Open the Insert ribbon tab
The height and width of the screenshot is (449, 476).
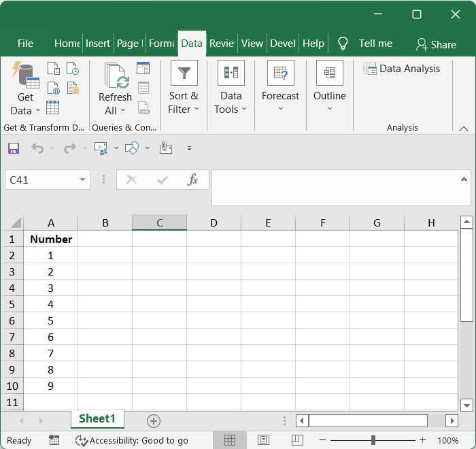97,44
